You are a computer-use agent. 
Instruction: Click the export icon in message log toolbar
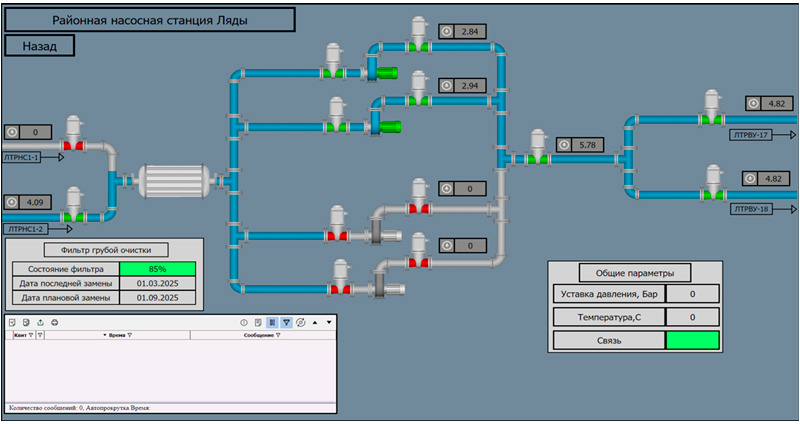pos(40,323)
